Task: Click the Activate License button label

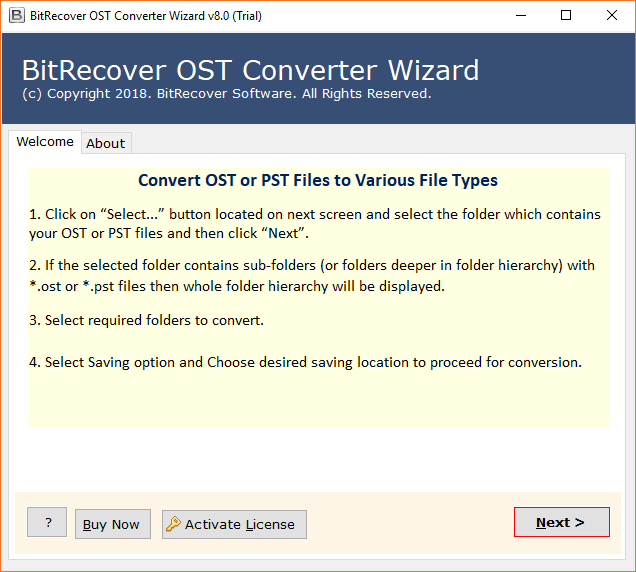Action: pos(240,524)
